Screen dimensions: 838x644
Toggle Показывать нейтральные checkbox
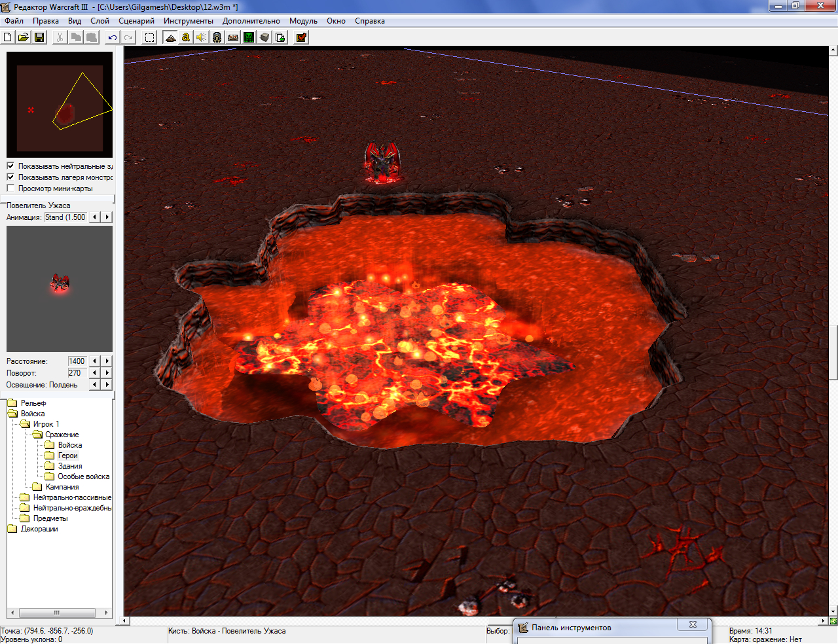tap(10, 166)
